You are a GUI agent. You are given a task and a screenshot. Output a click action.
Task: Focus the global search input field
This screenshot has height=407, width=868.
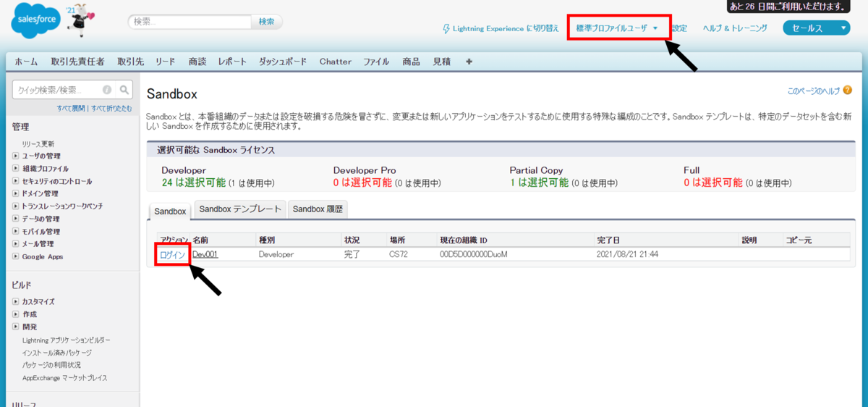(190, 22)
